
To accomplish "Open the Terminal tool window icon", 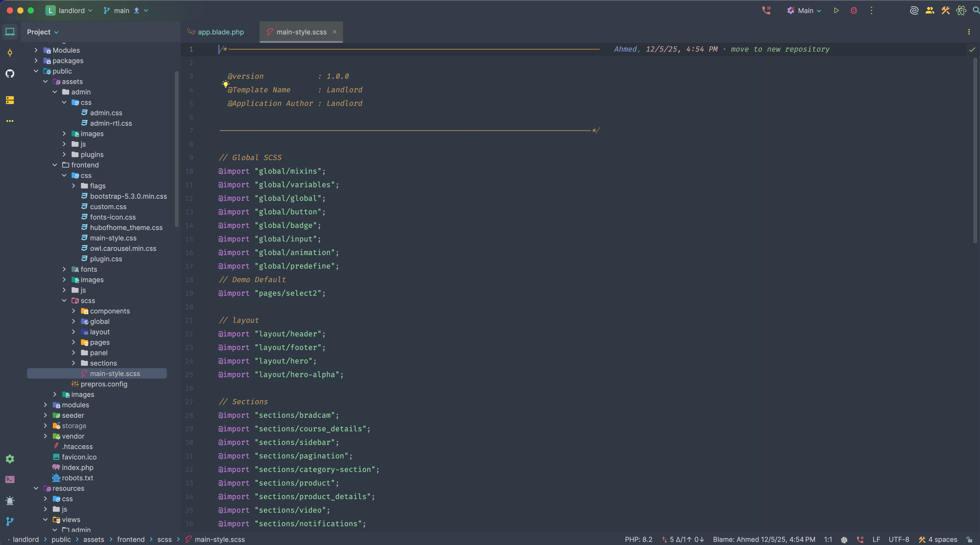I will 9,480.
